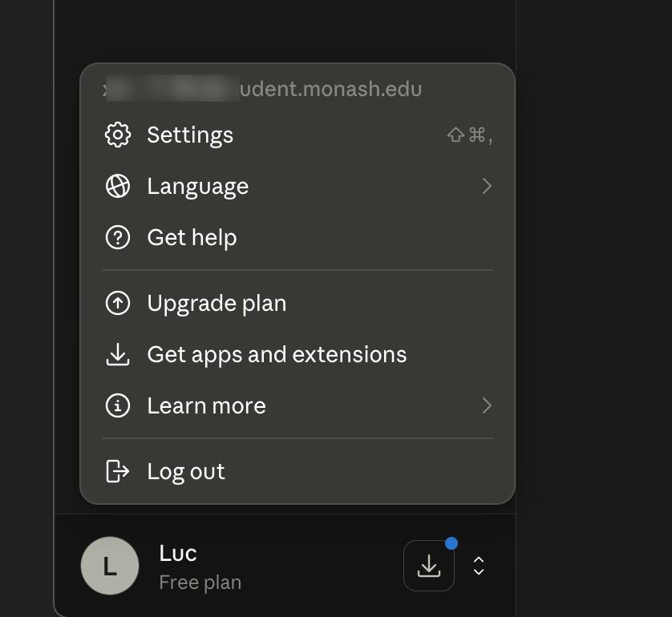Log out of the account
This screenshot has width=672, height=617.
click(x=298, y=471)
